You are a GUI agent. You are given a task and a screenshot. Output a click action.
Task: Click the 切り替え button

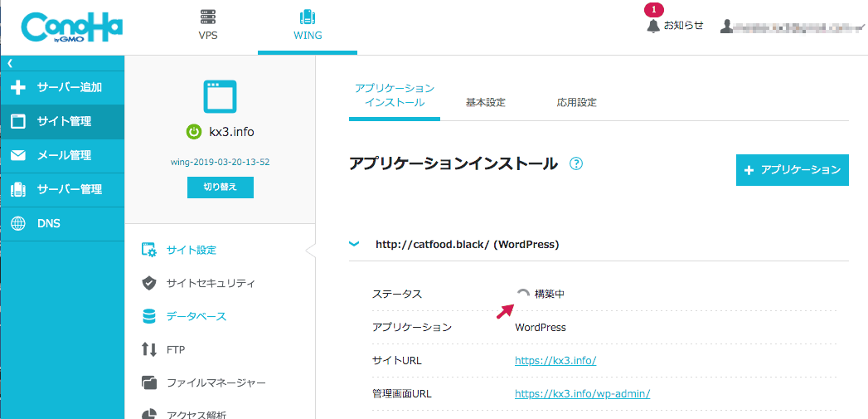coord(221,188)
